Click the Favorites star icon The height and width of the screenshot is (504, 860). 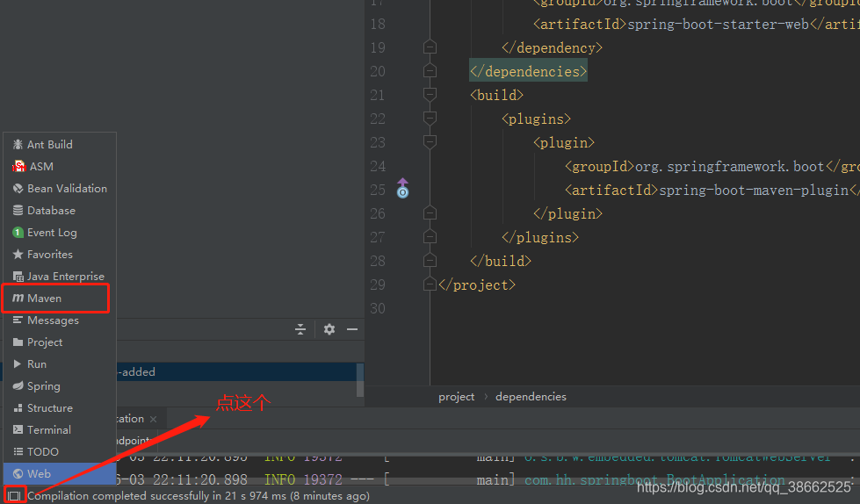pos(18,254)
